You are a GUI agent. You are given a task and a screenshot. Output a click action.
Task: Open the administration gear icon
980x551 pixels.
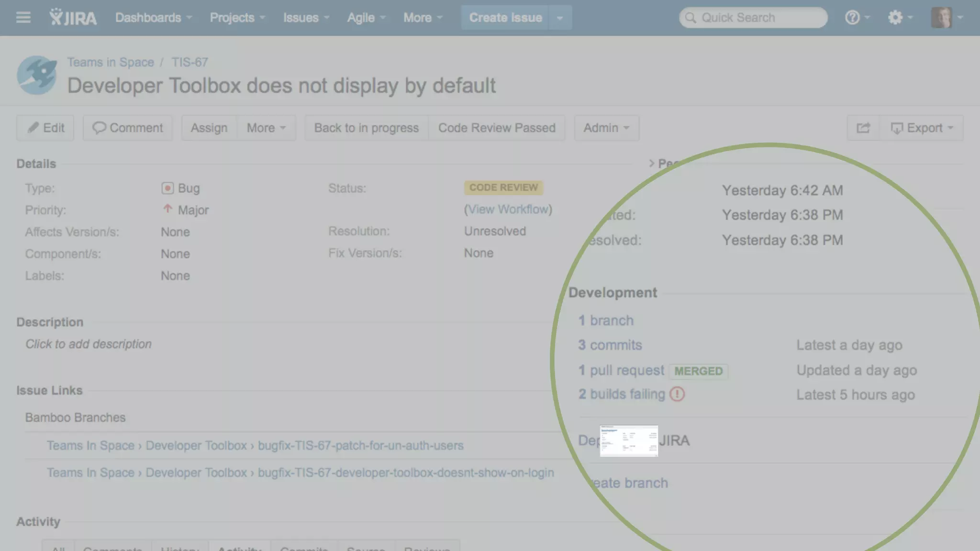pyautogui.click(x=895, y=18)
